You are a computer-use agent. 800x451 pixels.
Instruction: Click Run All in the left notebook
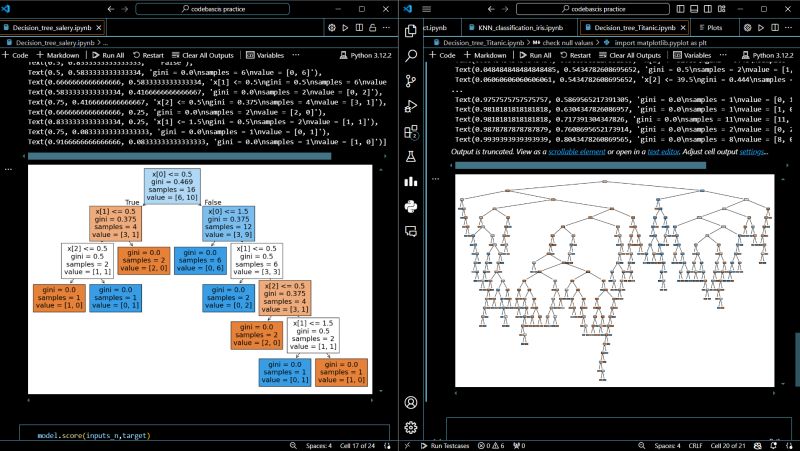click(108, 55)
